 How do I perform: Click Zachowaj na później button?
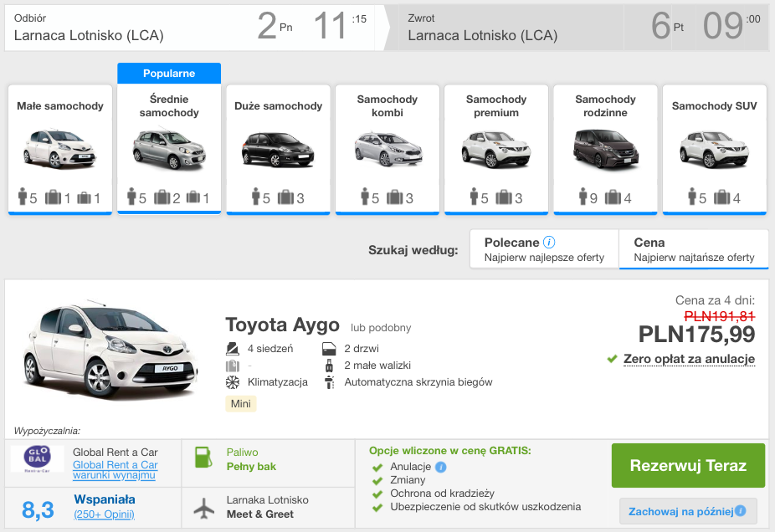click(688, 511)
